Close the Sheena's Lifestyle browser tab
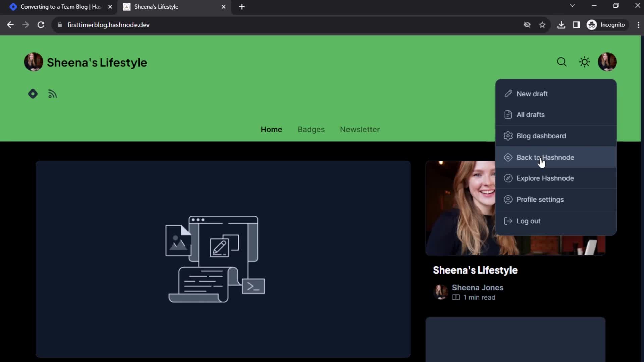This screenshot has width=644, height=362. click(x=224, y=7)
